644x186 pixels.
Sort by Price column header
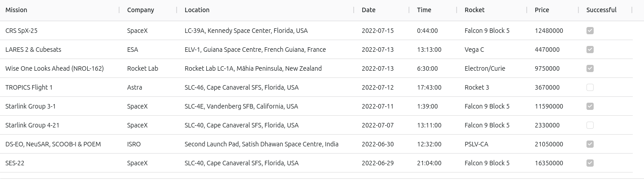point(542,10)
